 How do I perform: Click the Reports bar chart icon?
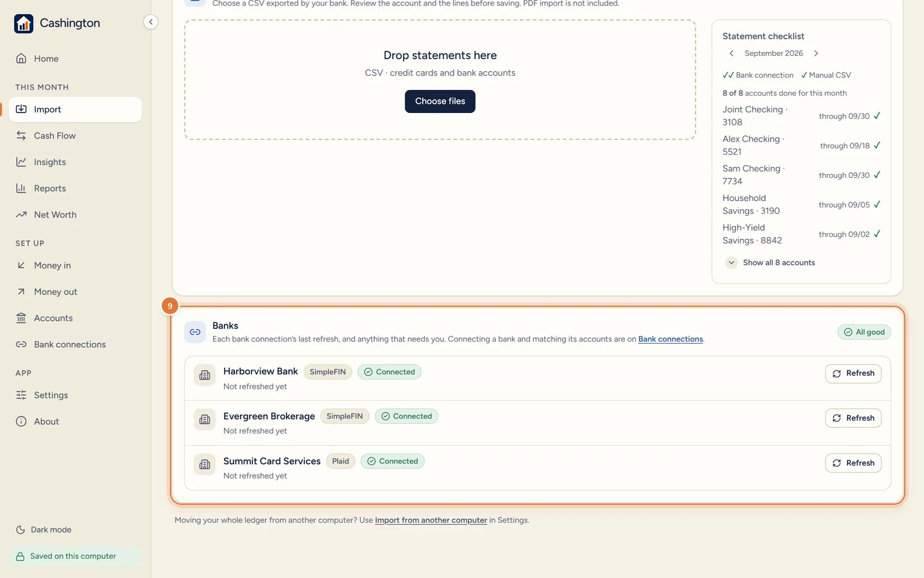coord(21,188)
